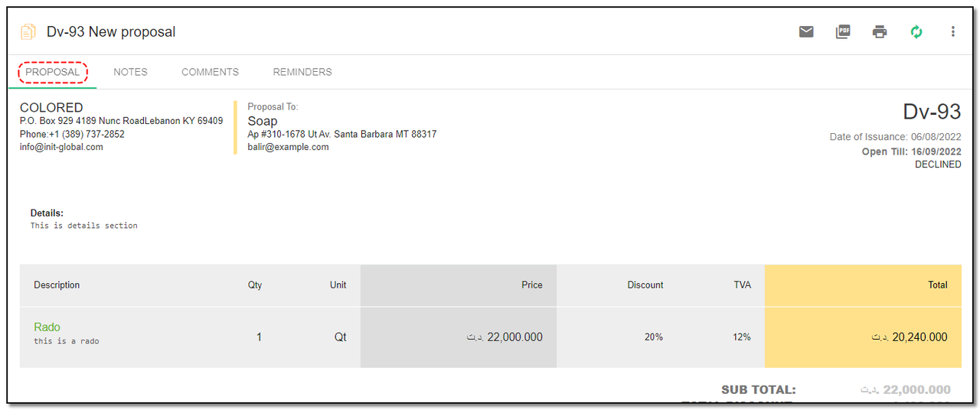Click the Discount column header
The height and width of the screenshot is (410, 980).
click(645, 285)
